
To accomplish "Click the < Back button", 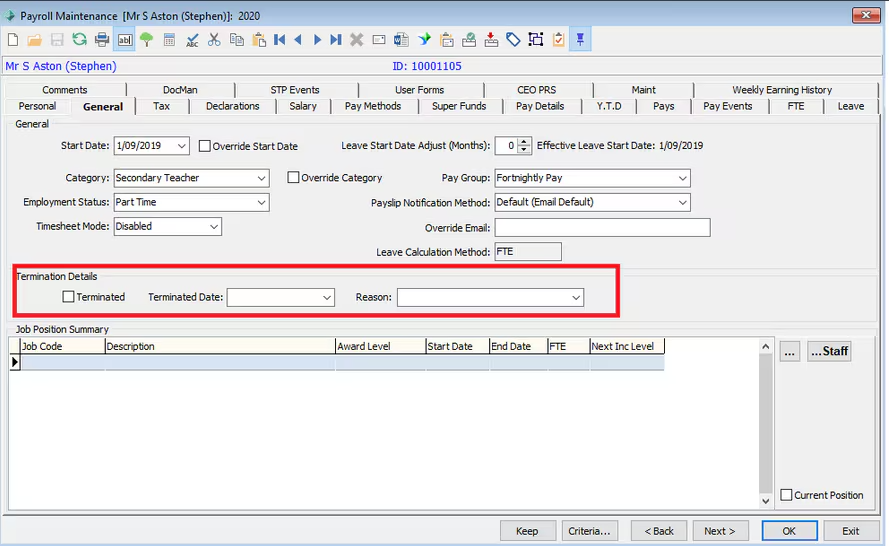I will [x=659, y=531].
